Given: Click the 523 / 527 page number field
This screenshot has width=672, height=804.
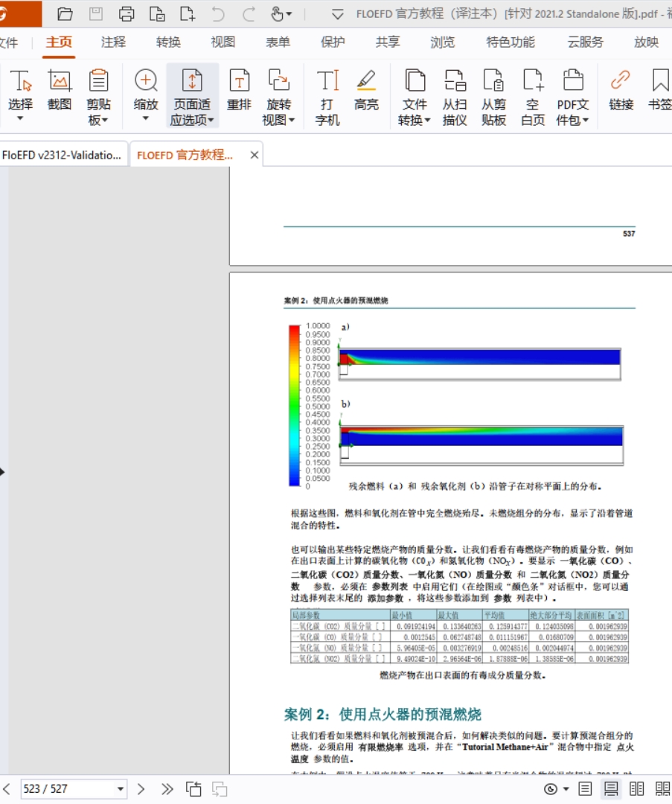Looking at the screenshot, I should click(63, 789).
